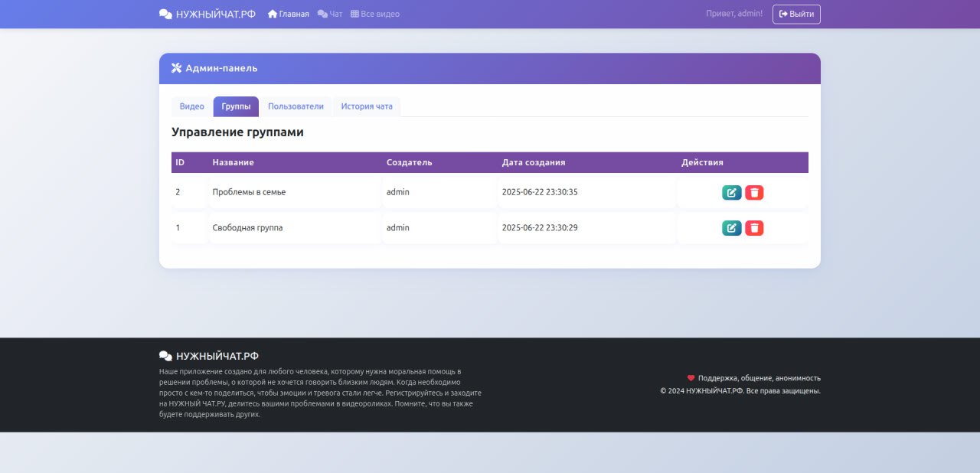This screenshot has height=473, width=980.
Task: Click the Дата создания column header
Action: pos(534,162)
